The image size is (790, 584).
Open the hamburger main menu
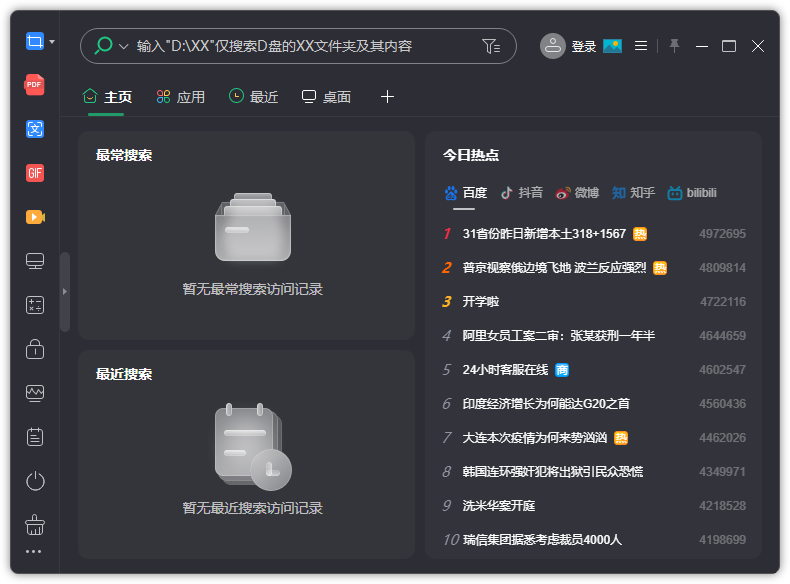click(641, 46)
